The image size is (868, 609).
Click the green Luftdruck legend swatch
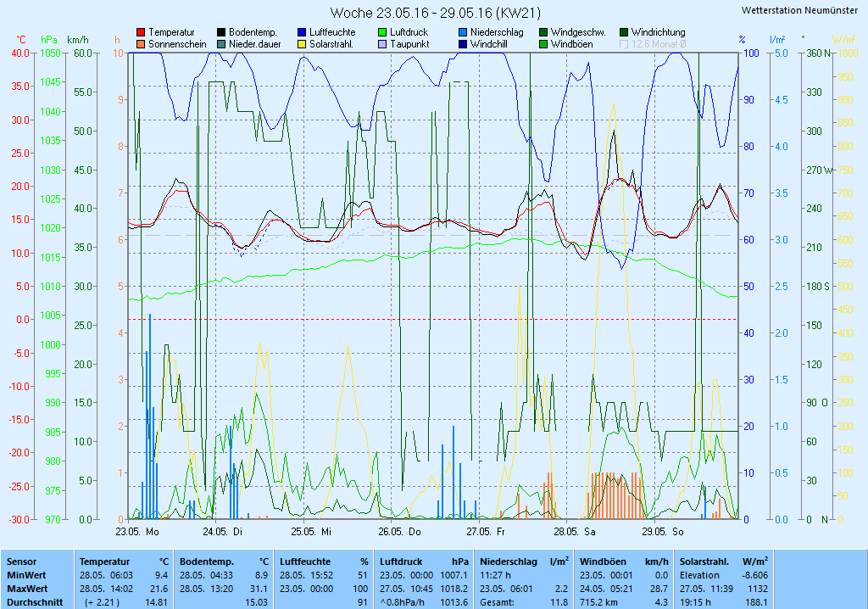pyautogui.click(x=382, y=32)
